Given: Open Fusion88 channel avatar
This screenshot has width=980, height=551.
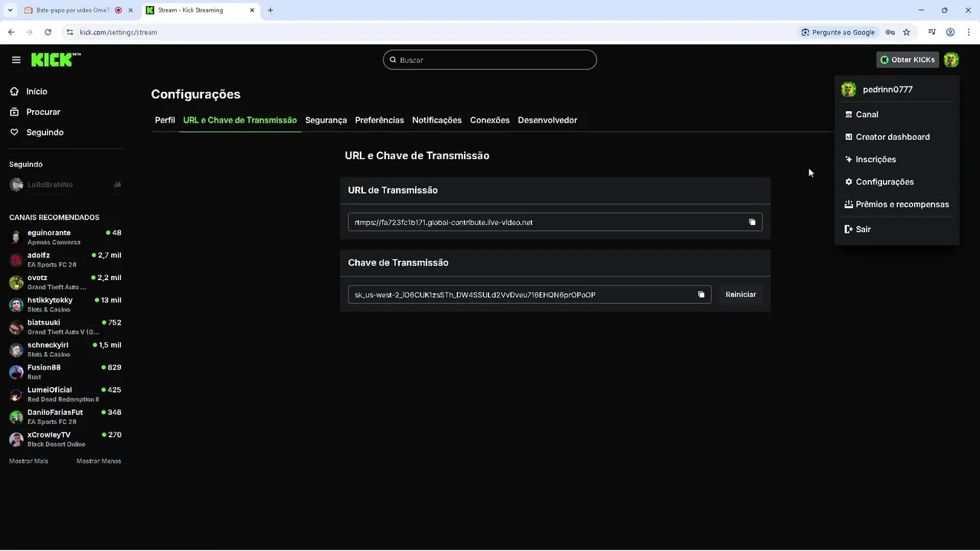Looking at the screenshot, I should [x=16, y=372].
